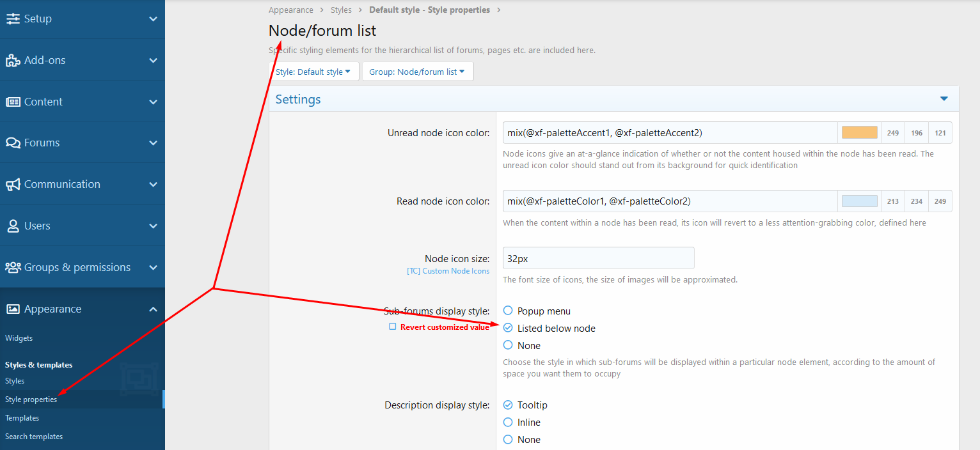Click the Setup sliders icon
980x450 pixels.
[13, 19]
